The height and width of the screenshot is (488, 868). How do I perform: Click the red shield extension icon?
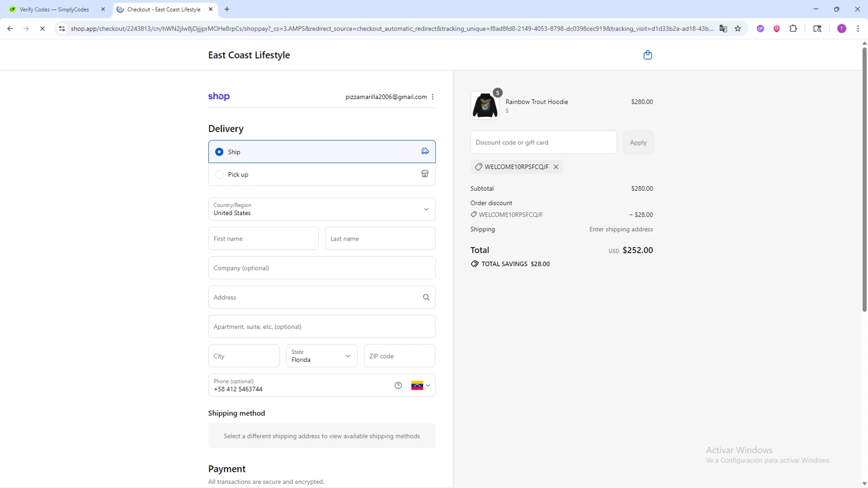tap(777, 28)
